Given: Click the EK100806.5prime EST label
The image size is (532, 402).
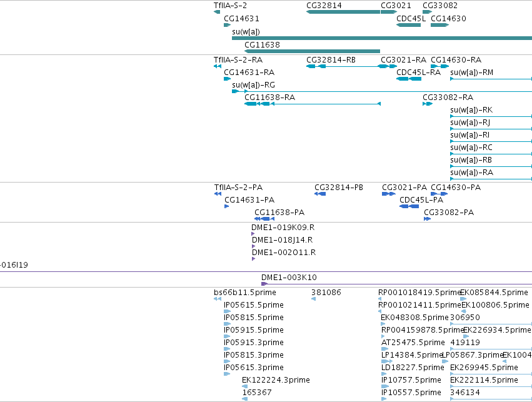Looking at the screenshot, I should pos(495,305).
